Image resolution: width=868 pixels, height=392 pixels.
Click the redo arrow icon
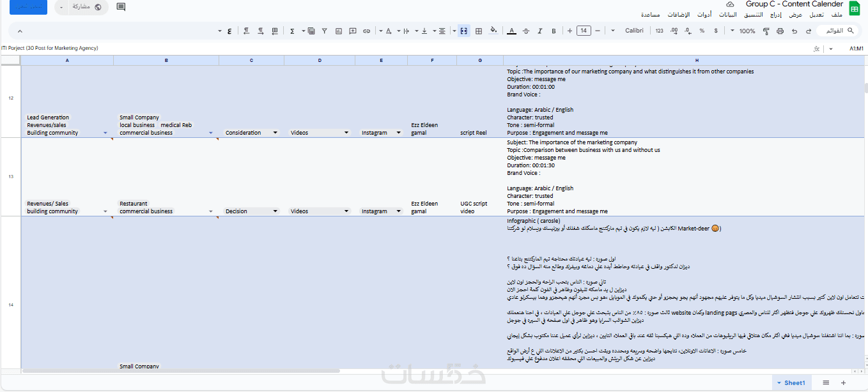(x=809, y=31)
